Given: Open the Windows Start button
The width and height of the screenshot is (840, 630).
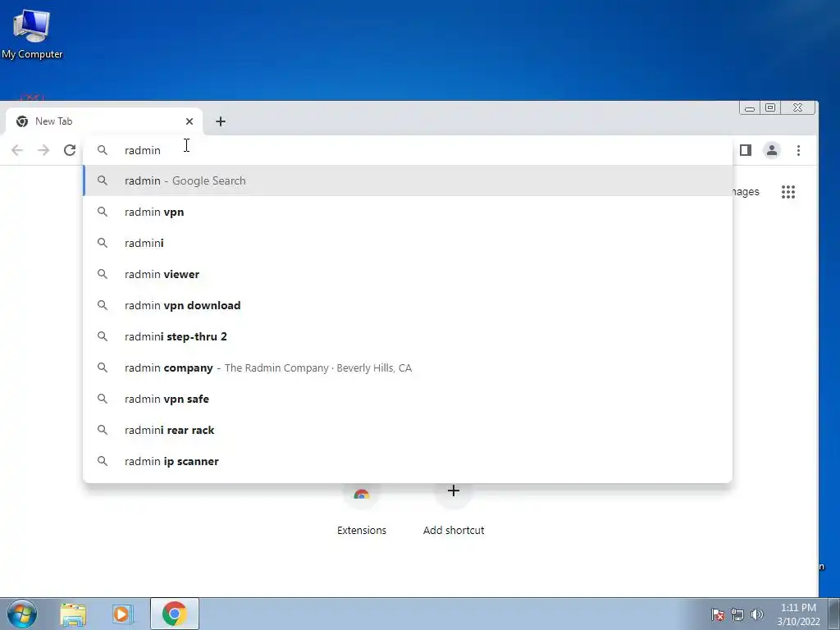Looking at the screenshot, I should [22, 614].
